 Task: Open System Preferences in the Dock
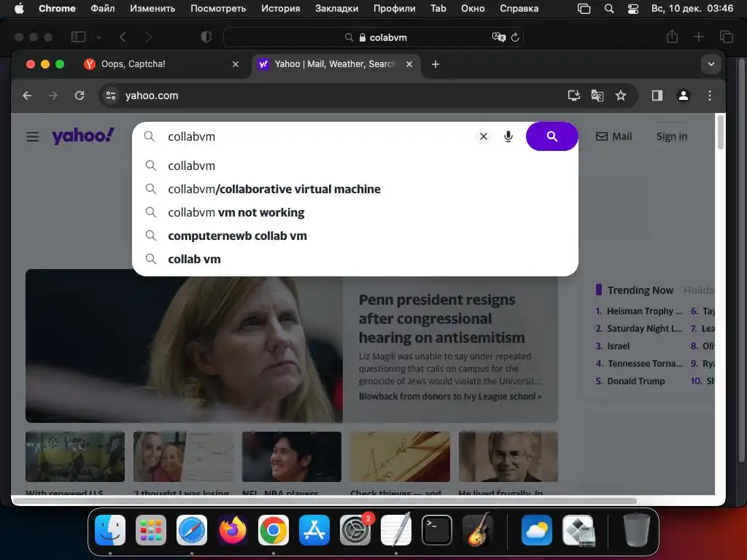(355, 530)
